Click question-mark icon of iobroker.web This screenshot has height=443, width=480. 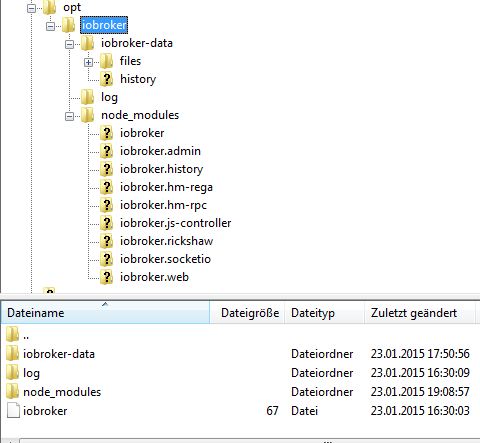coord(107,277)
